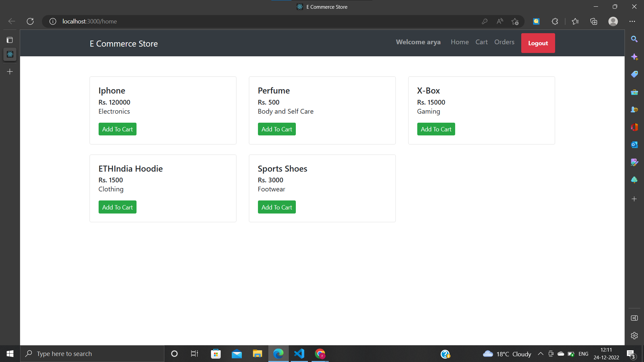Open the Cart page link
Image resolution: width=644 pixels, height=362 pixels.
pyautogui.click(x=481, y=42)
